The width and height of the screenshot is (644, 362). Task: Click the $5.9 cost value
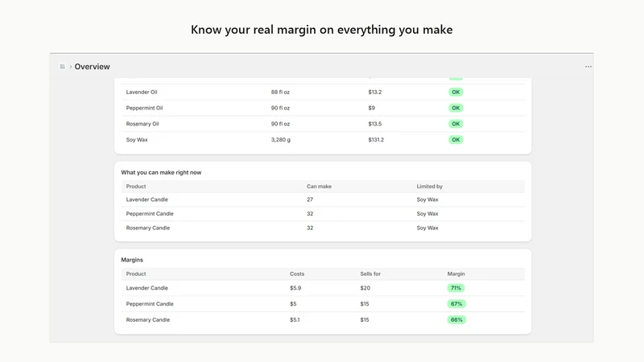pyautogui.click(x=295, y=288)
